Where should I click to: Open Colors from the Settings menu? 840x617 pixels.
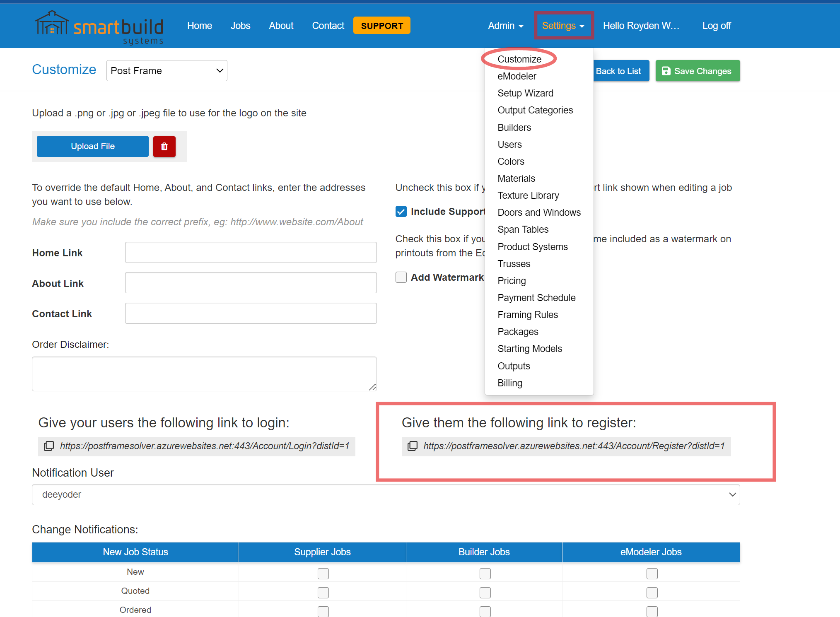point(511,161)
